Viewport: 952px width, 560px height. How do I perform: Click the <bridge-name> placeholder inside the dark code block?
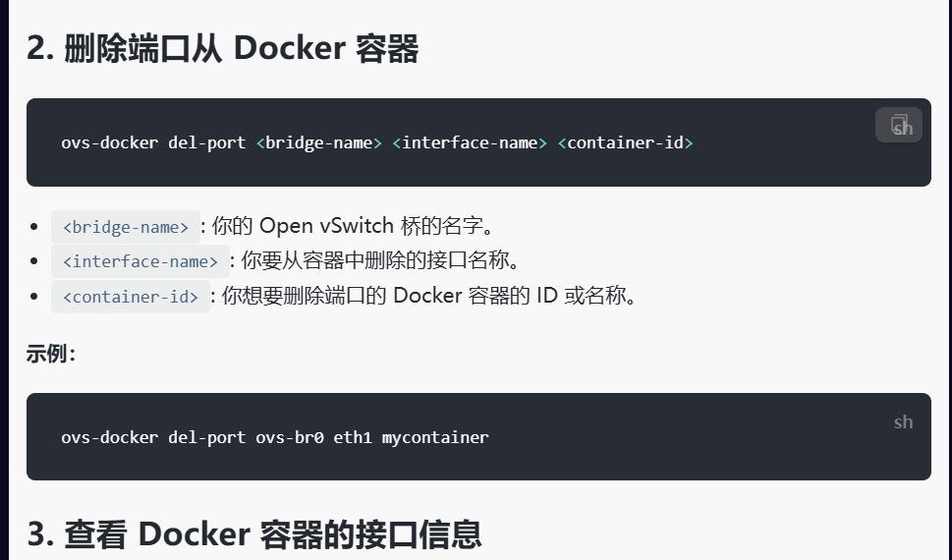coord(318,142)
